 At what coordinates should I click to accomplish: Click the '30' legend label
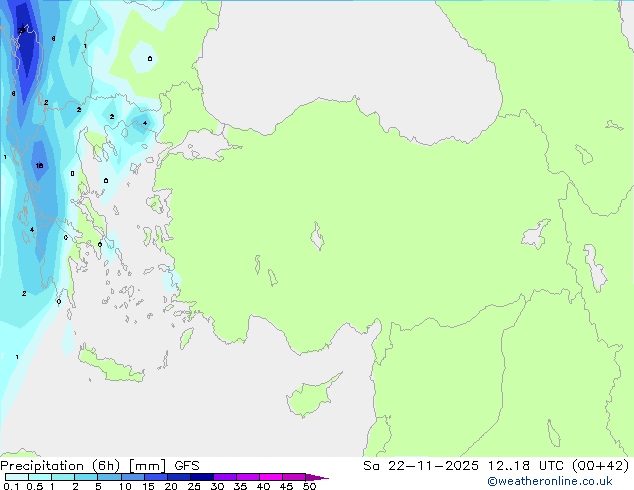[217, 486]
